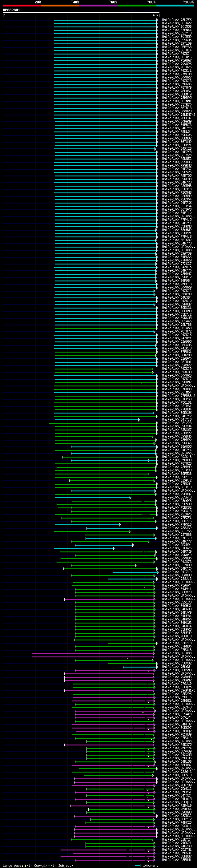Open hit UniRef100_C6TG22
The width and height of the screenshot is (197, 868).
(x=177, y=24)
